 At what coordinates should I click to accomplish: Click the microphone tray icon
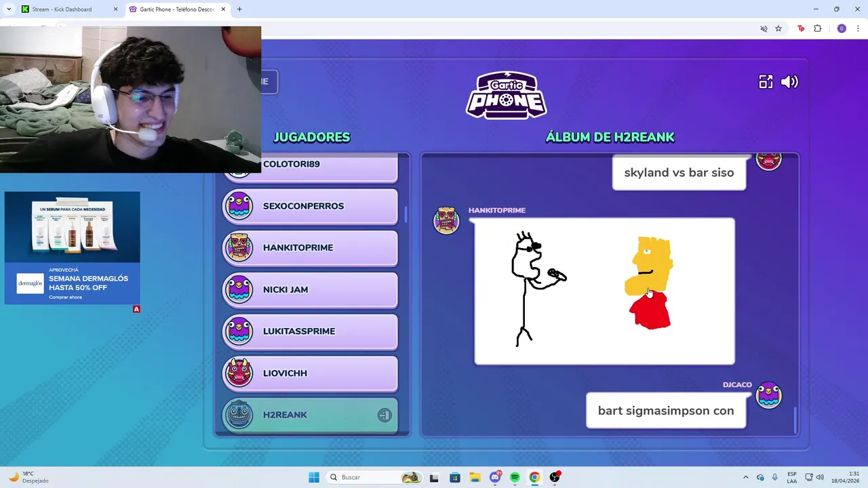774,477
